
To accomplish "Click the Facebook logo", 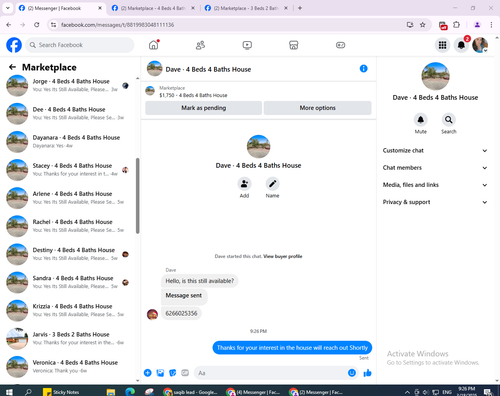I will coord(14,45).
